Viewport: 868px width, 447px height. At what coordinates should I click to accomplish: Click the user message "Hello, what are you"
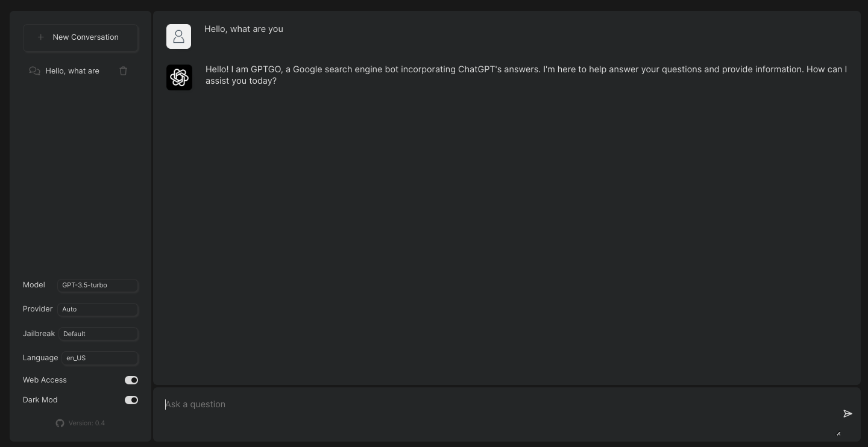pos(244,29)
